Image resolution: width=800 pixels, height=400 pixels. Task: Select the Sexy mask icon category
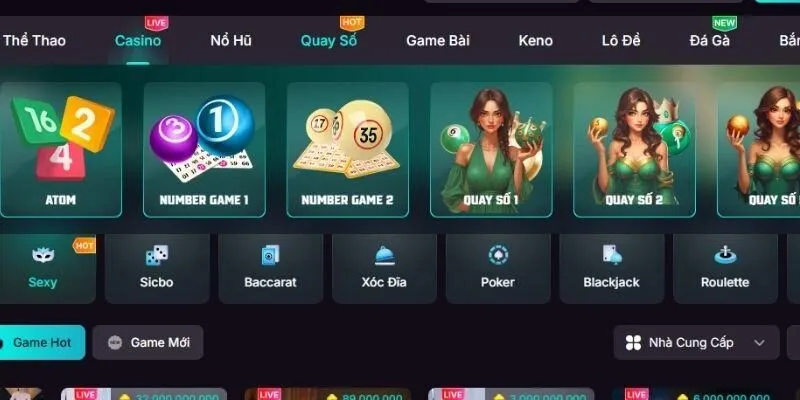pyautogui.click(x=43, y=255)
